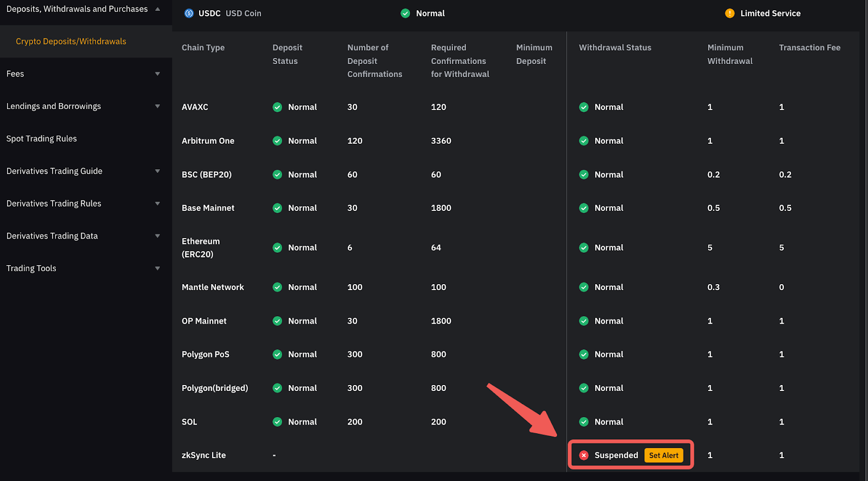
Task: Click Polygon PoS withdrawal status check icon
Action: point(584,355)
